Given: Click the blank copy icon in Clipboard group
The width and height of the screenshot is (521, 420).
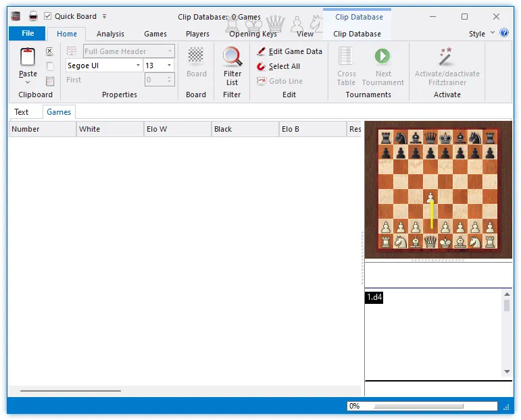Looking at the screenshot, I should tap(50, 66).
